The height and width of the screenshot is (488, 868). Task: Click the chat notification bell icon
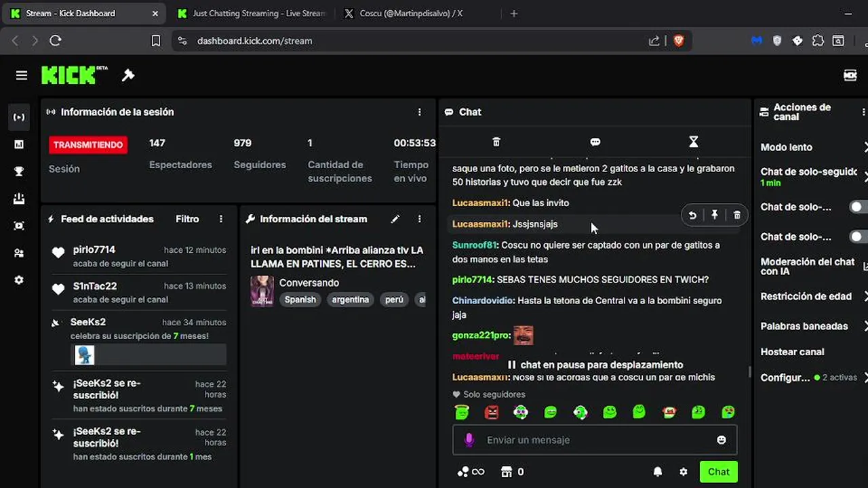click(658, 472)
